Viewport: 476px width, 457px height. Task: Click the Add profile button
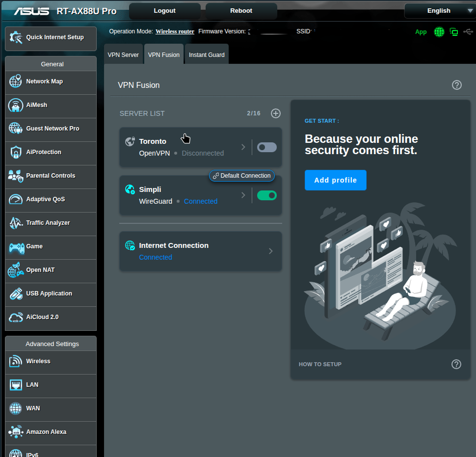336,180
